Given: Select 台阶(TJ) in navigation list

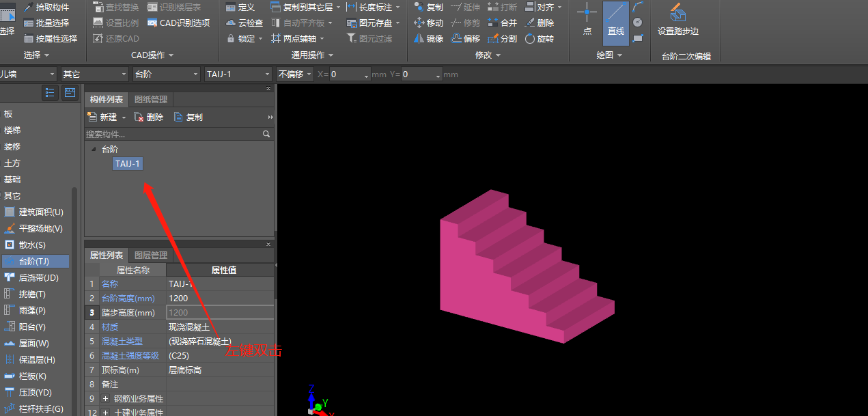Looking at the screenshot, I should pos(35,261).
